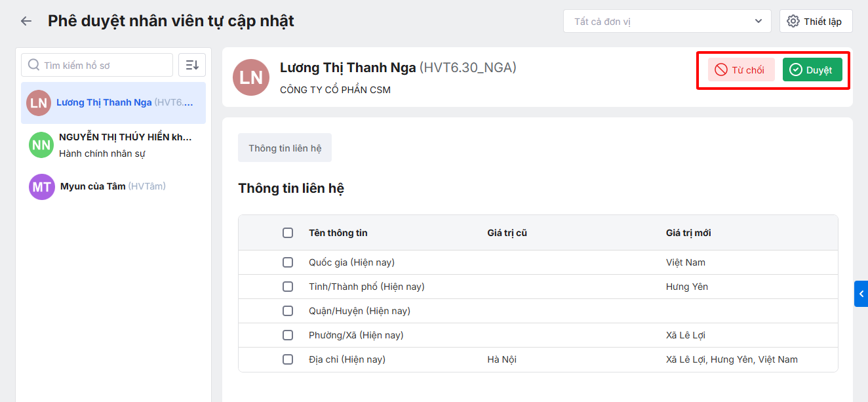868x402 pixels.
Task: Toggle the select-all header checkbox
Action: (x=288, y=233)
